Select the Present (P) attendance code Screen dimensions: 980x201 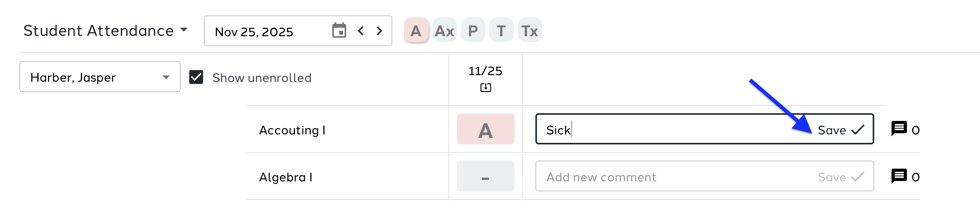473,30
